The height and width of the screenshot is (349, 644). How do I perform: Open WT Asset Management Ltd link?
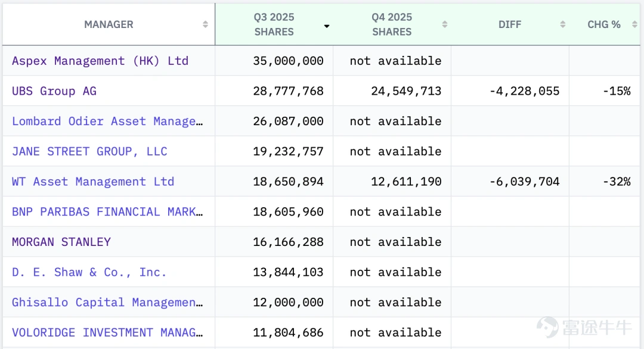point(93,182)
